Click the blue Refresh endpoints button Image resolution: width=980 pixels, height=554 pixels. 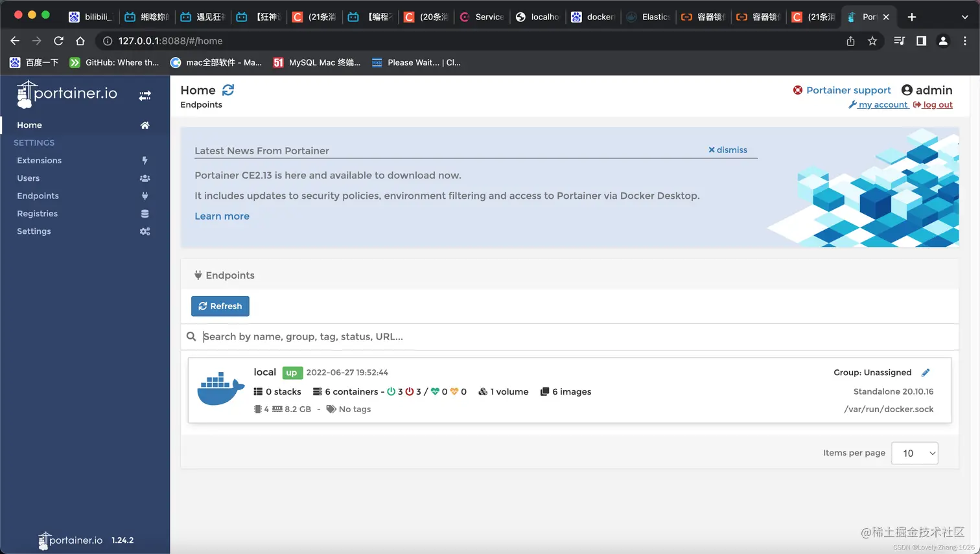[x=220, y=306]
